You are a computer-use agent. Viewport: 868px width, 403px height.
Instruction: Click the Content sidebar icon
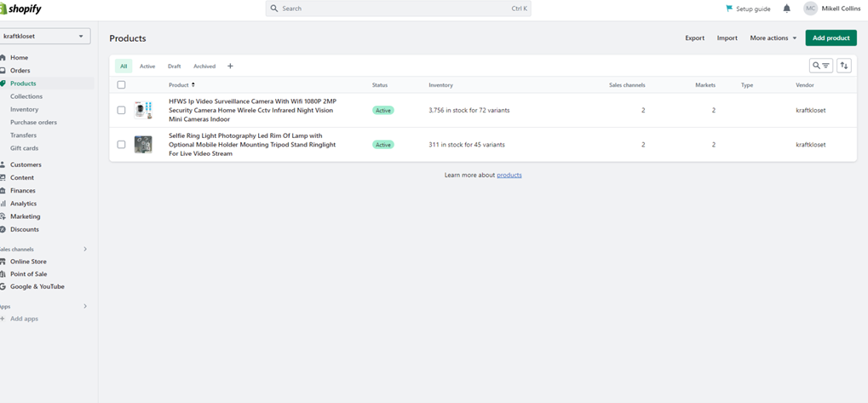tap(3, 178)
